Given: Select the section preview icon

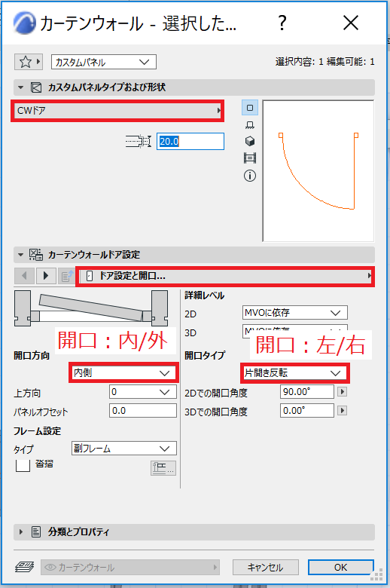Looking at the screenshot, I should (250, 158).
